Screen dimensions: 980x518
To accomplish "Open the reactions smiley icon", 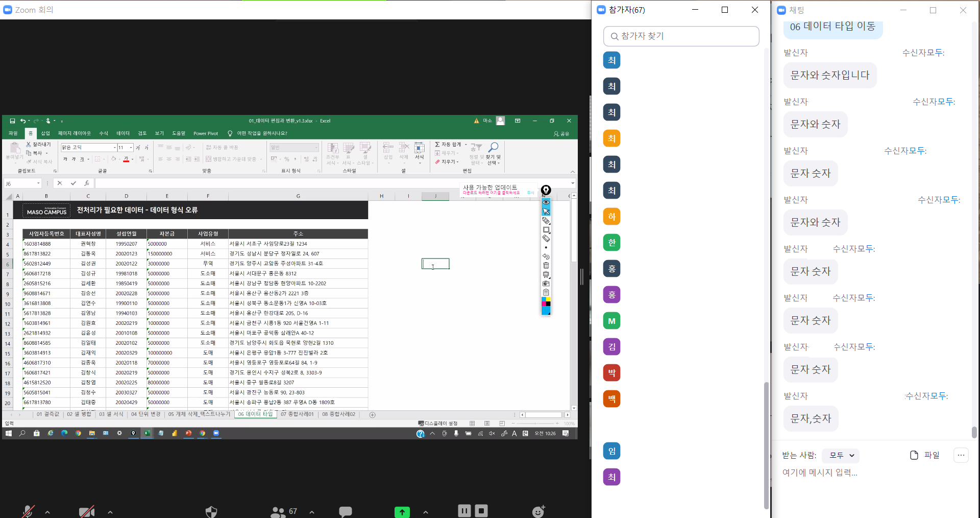I will tap(538, 511).
